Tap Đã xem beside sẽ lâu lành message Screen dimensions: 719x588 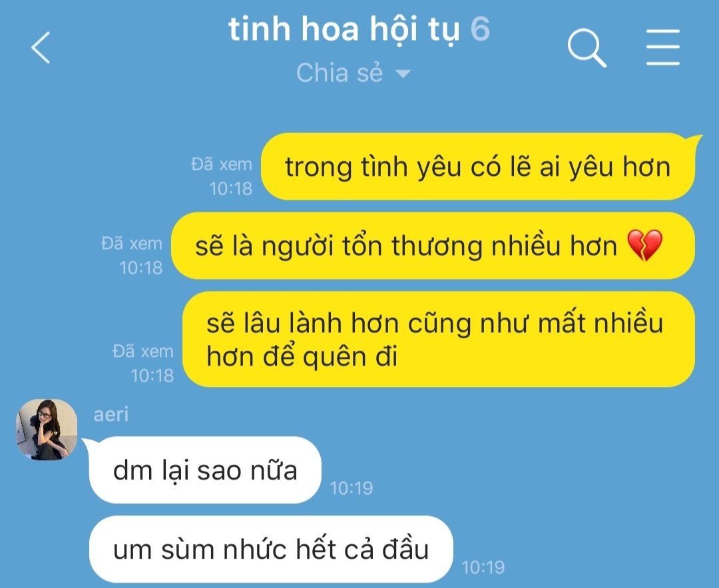(x=143, y=352)
